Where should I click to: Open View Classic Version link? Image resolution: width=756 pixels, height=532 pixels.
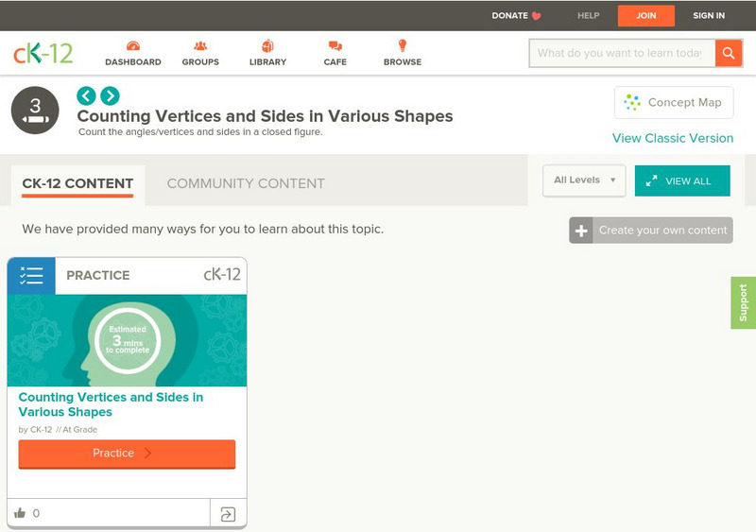tap(673, 138)
